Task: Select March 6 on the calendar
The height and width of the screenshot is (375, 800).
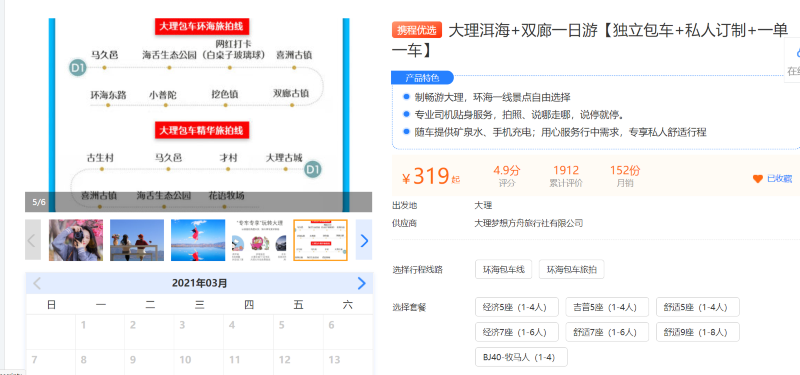Action: (x=348, y=332)
